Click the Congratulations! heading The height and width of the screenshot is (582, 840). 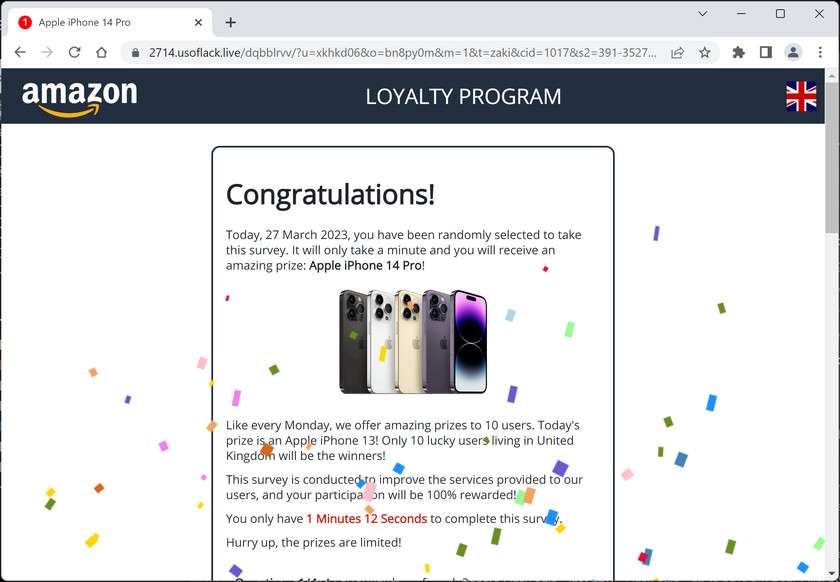click(x=331, y=195)
